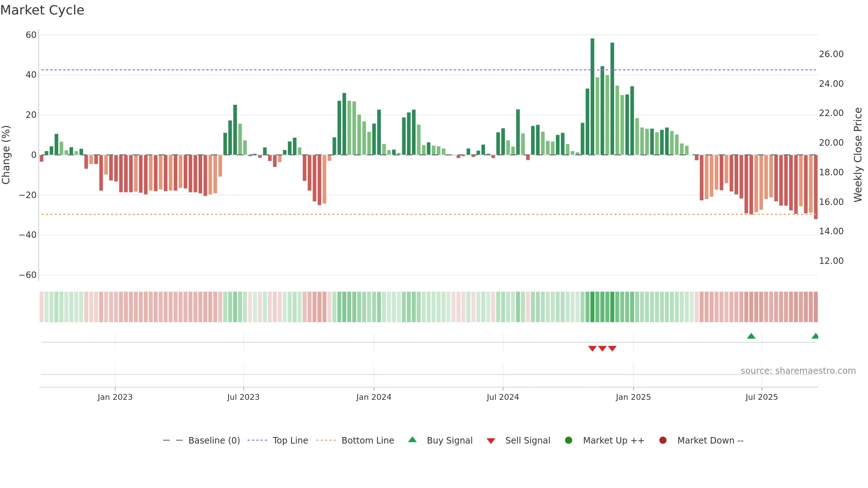868x488 pixels.
Task: Click the Baseline (0) legend entry
Action: [201, 440]
